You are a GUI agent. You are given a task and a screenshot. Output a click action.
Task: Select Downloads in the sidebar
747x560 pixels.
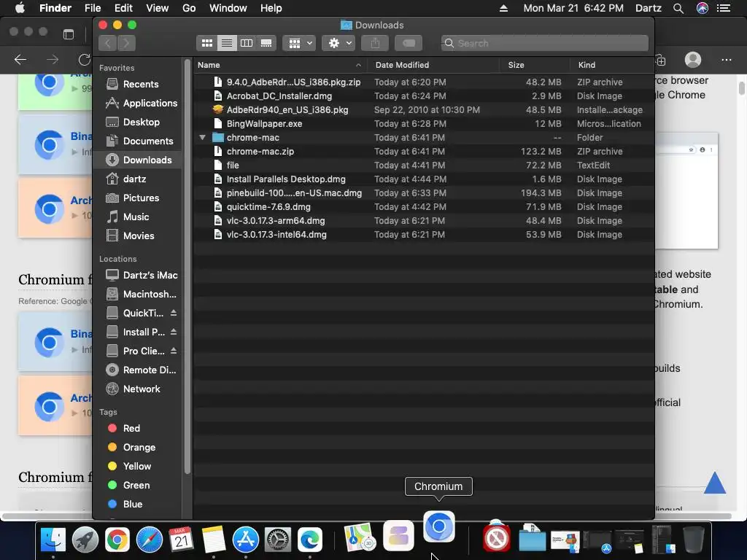coord(138,160)
